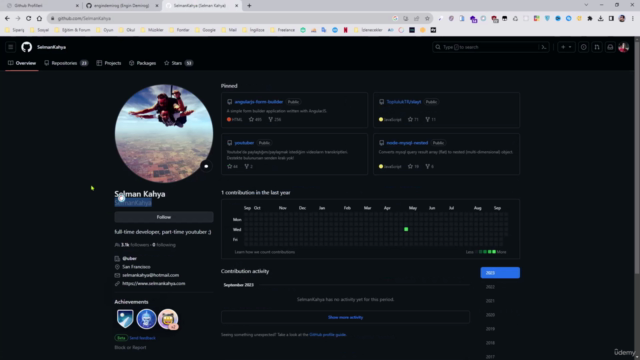Switch to the Repositories tab

click(66, 63)
